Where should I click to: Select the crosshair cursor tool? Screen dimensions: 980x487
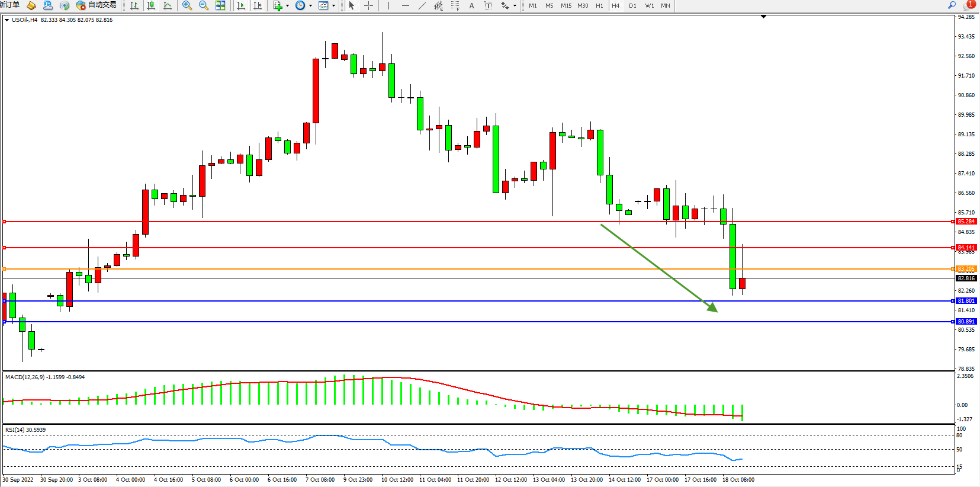(368, 5)
